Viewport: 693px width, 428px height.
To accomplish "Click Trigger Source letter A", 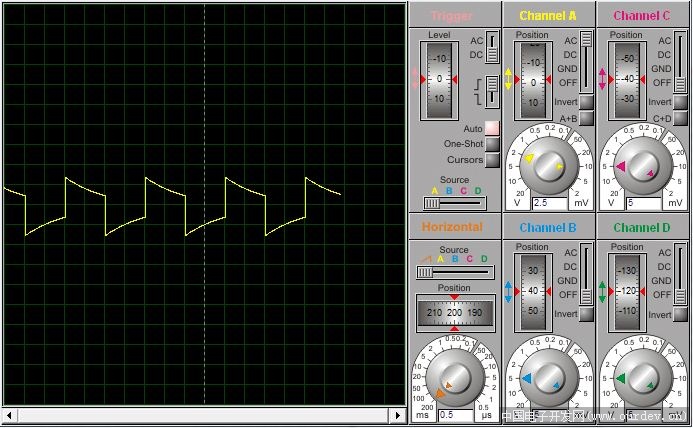I will (435, 191).
